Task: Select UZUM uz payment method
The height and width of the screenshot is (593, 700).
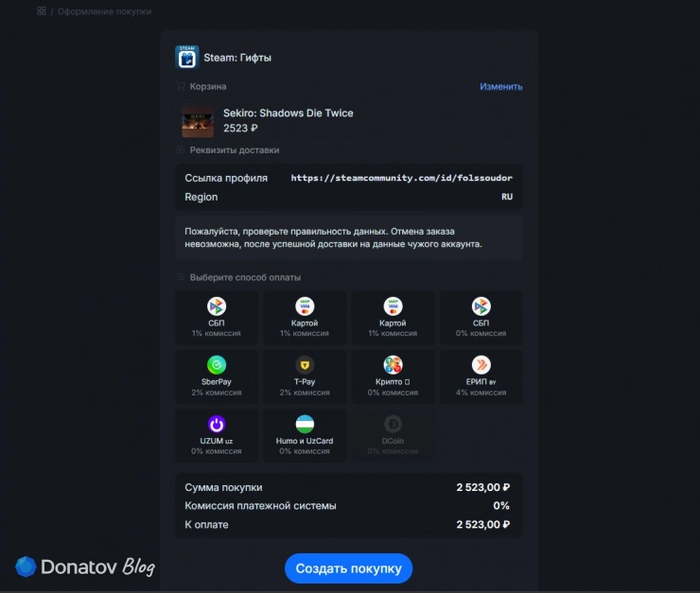Action: point(217,435)
